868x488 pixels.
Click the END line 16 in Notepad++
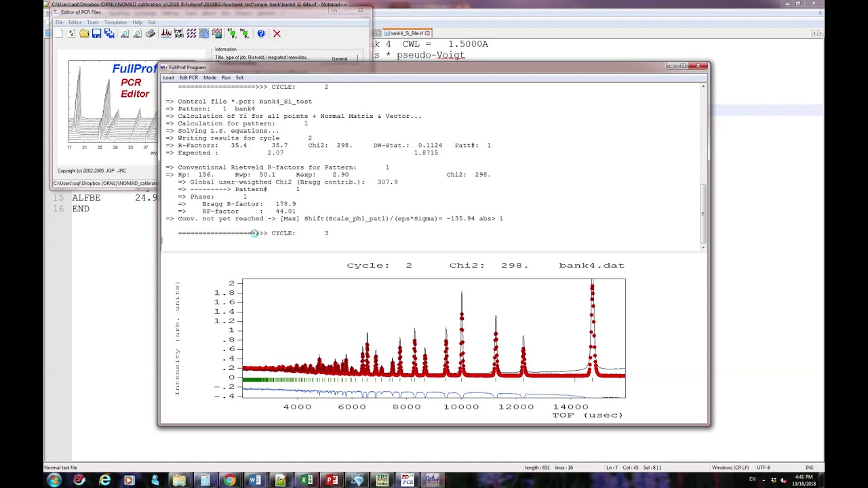[x=81, y=209]
